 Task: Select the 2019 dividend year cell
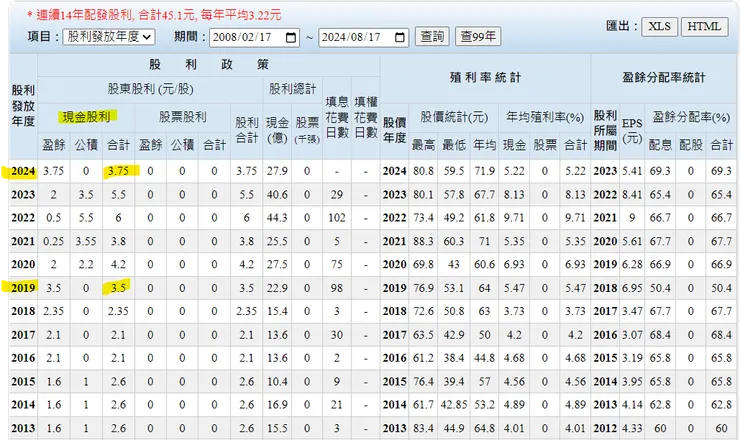coord(23,288)
